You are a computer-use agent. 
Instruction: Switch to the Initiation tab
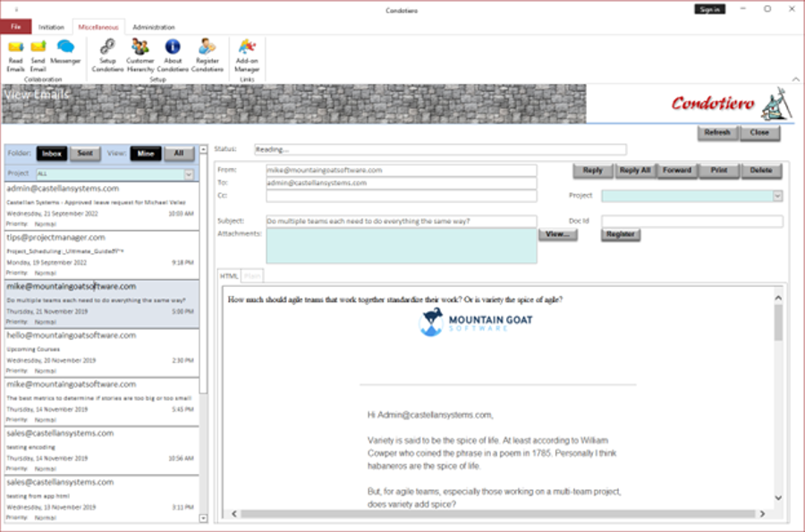click(x=51, y=27)
